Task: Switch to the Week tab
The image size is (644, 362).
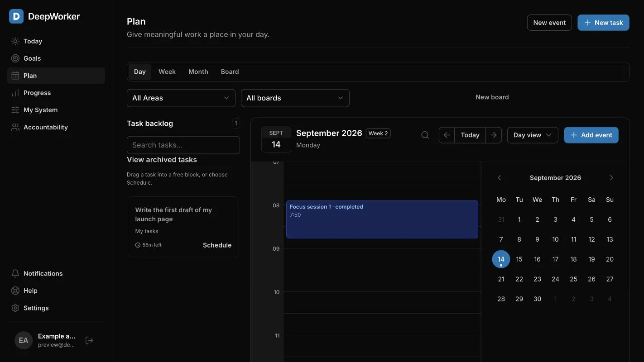Action: click(x=167, y=71)
